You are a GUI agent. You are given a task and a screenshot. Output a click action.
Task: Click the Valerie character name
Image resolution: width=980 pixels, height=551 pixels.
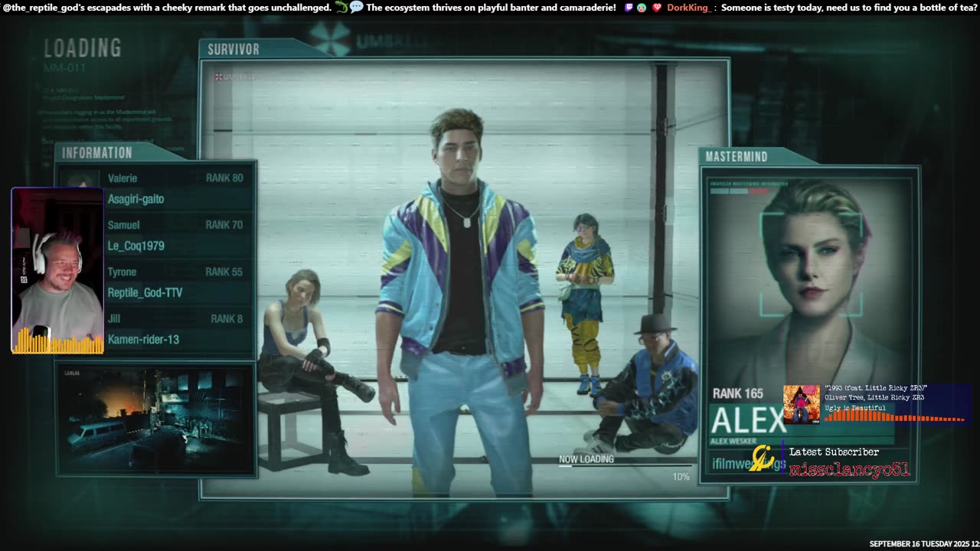pos(122,178)
